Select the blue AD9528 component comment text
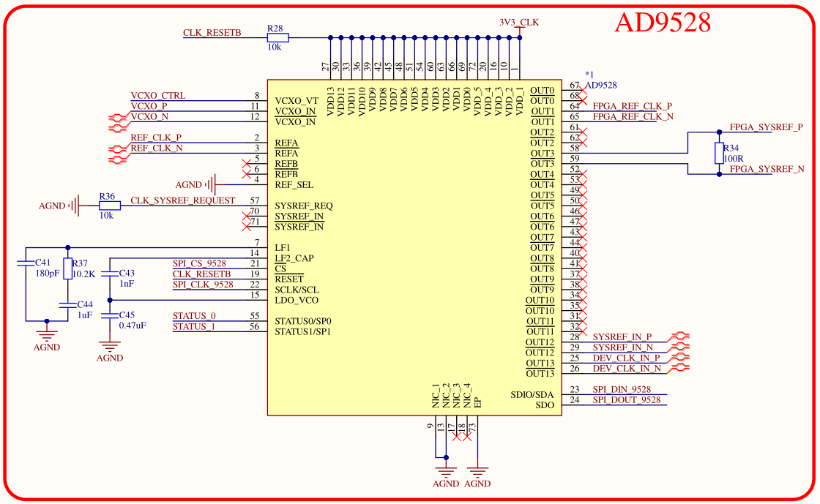Viewport: 820px width, 504px height. tap(600, 85)
